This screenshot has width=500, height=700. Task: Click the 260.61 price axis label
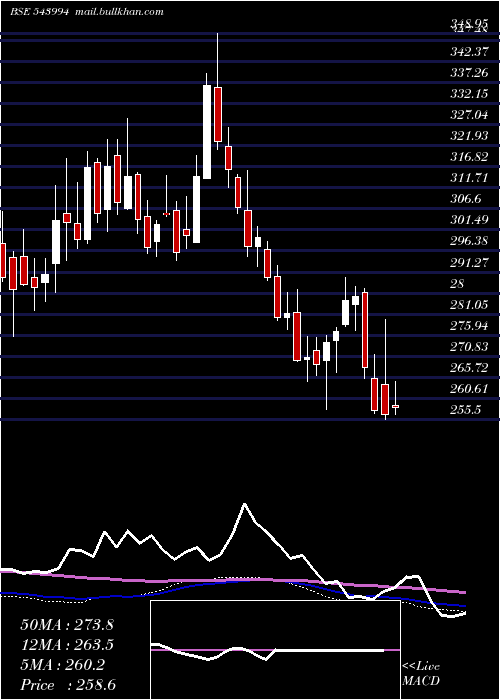coord(469,388)
